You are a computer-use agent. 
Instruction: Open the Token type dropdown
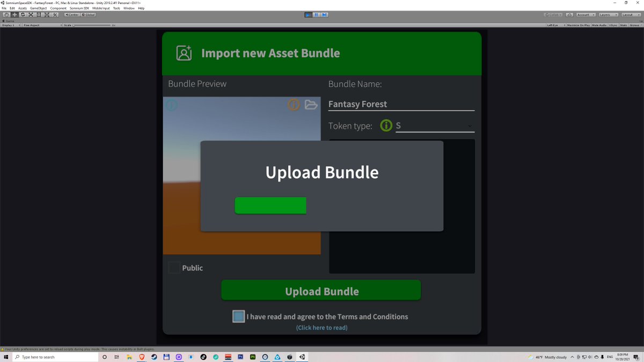(435, 125)
